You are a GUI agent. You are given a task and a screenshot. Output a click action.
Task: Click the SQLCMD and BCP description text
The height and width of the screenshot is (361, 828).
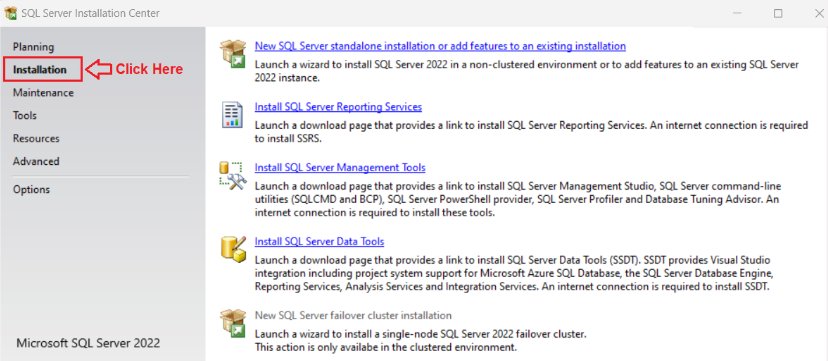[x=518, y=200]
